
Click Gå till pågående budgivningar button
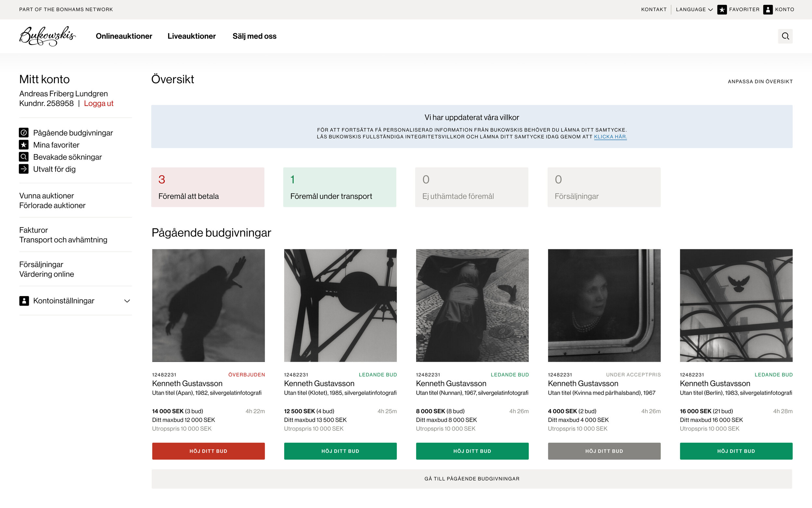point(472,479)
